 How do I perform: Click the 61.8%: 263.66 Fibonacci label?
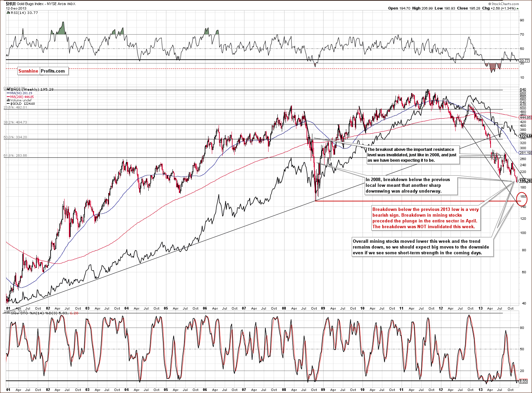click(15, 156)
